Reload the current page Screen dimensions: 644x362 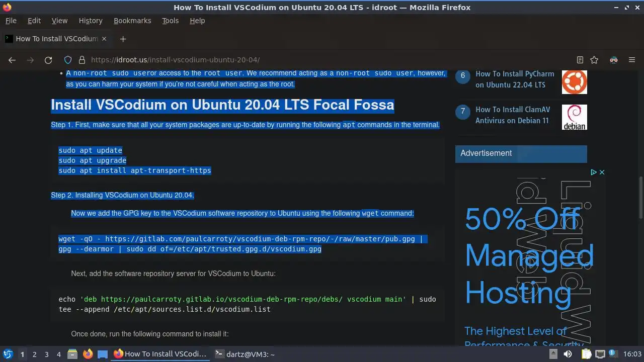pos(48,60)
